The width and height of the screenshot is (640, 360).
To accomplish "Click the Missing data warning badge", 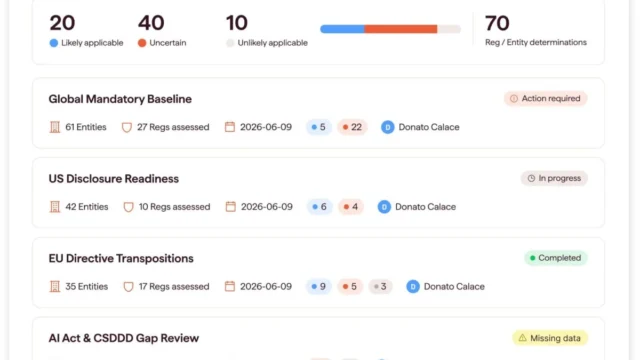I will coord(550,338).
